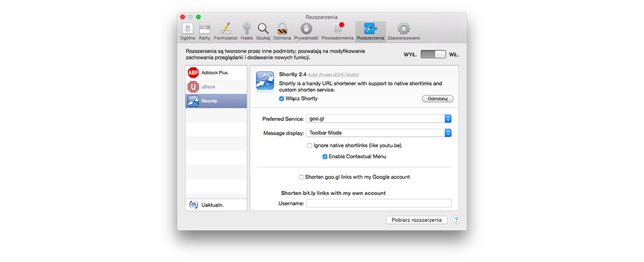Screen dimensions: 644x262
Task: Click the large Shortly icon in details
Action: [x=265, y=81]
